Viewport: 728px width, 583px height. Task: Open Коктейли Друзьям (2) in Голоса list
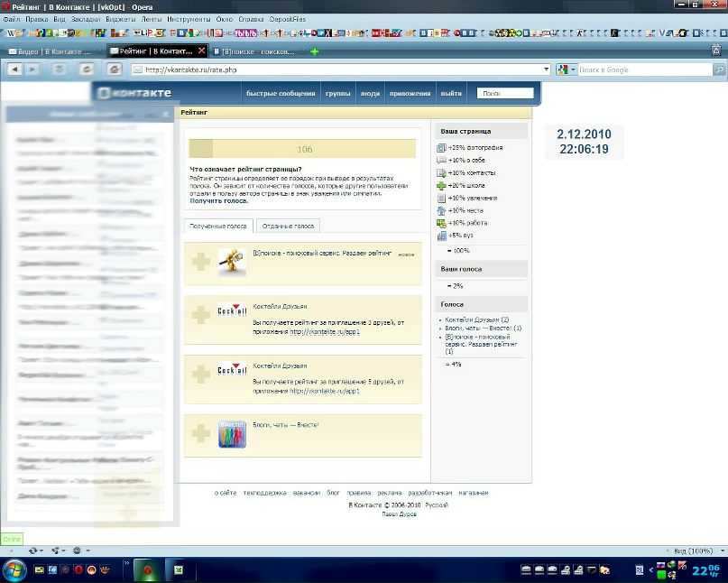coord(477,319)
